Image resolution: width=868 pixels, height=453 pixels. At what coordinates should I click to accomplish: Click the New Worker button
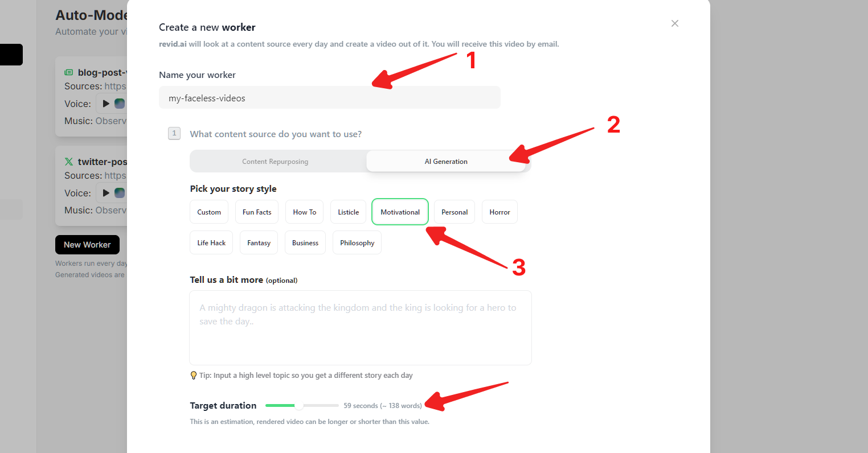(87, 245)
